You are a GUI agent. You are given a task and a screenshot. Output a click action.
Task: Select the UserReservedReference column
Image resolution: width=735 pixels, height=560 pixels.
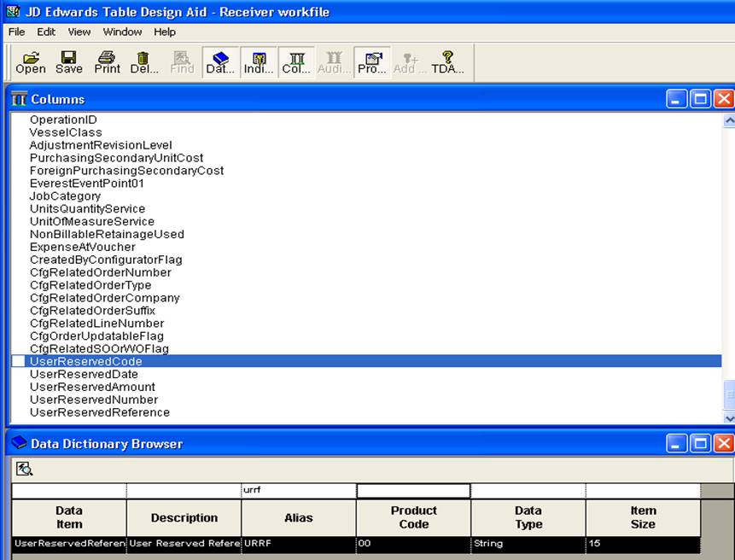(100, 412)
